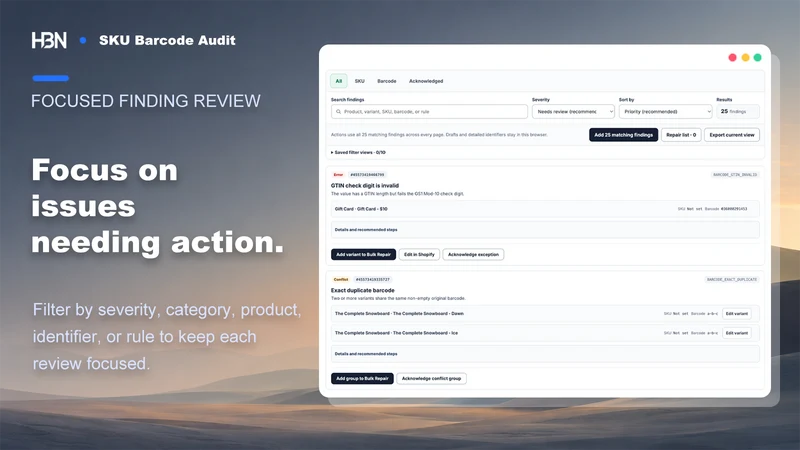Click the red window control dot
The height and width of the screenshot is (450, 800).
(732, 58)
